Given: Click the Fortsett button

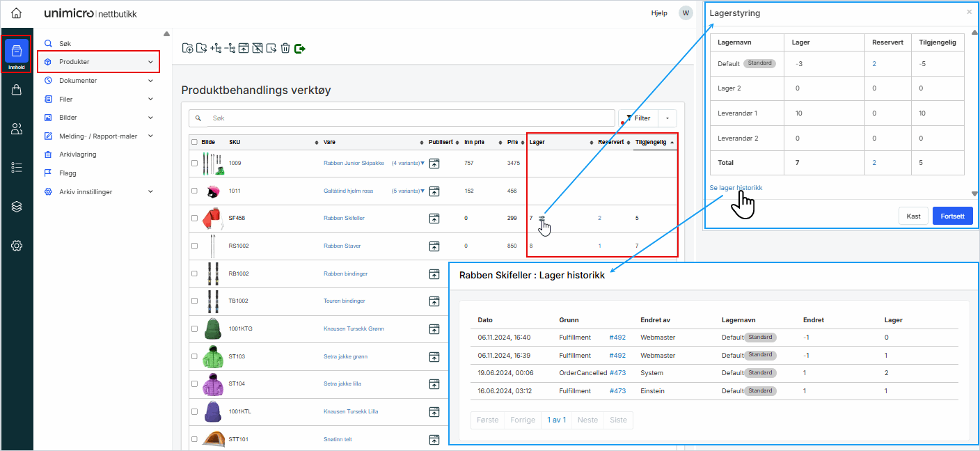Looking at the screenshot, I should click(952, 216).
